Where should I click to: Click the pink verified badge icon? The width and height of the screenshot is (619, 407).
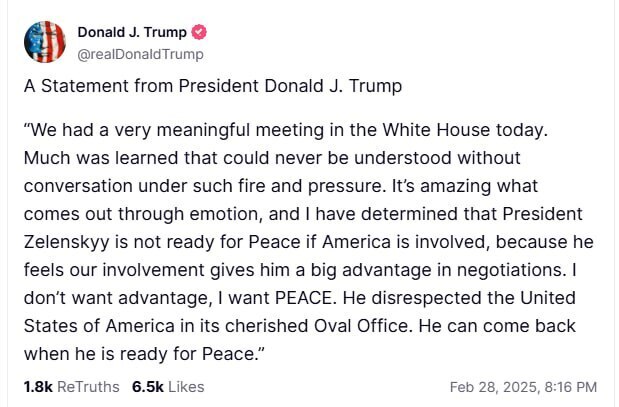[x=199, y=32]
